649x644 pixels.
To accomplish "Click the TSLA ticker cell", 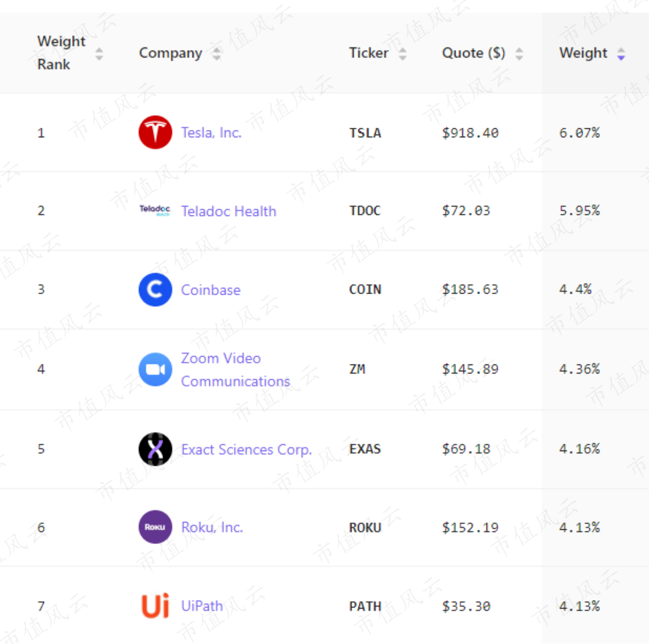I will tap(365, 133).
